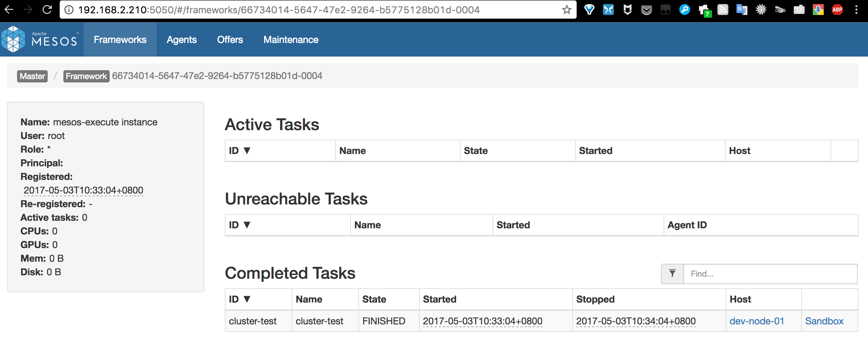This screenshot has width=868, height=353.
Task: Open the Pocket extension icon
Action: (x=646, y=10)
